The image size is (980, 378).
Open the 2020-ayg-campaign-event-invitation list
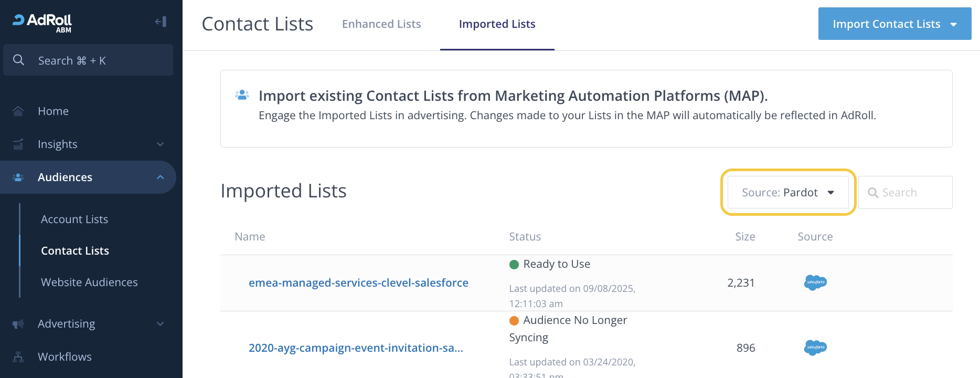pos(356,348)
